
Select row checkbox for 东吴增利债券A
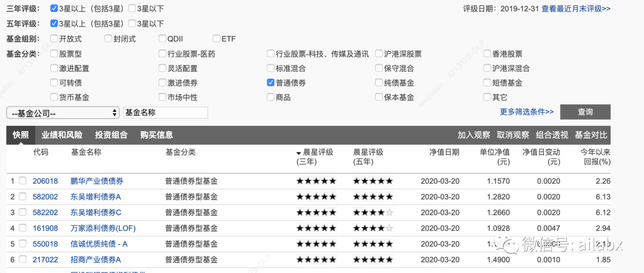(23, 197)
